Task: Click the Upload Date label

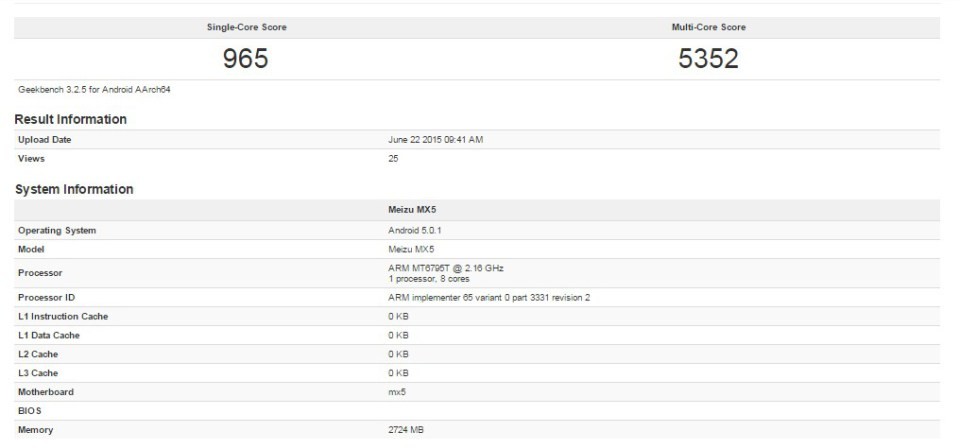Action: (45, 140)
